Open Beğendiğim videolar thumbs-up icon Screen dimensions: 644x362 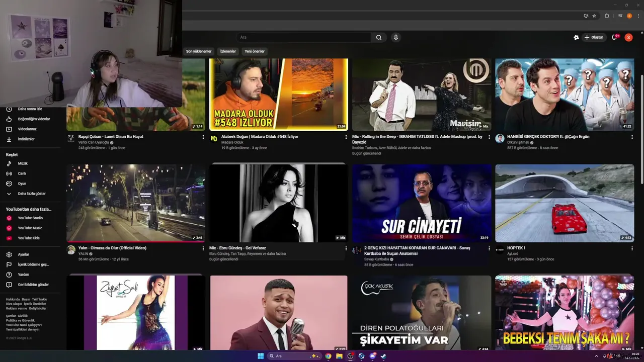pyautogui.click(x=9, y=119)
